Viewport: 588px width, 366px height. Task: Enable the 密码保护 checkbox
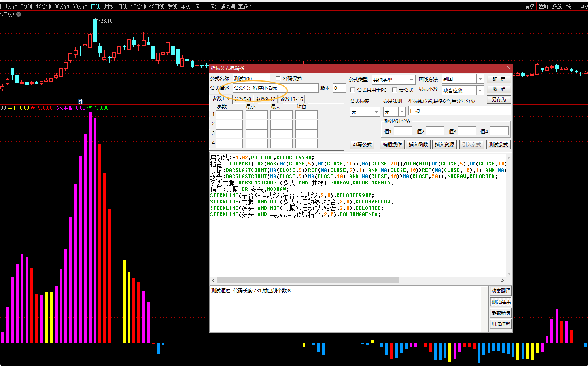(x=278, y=78)
